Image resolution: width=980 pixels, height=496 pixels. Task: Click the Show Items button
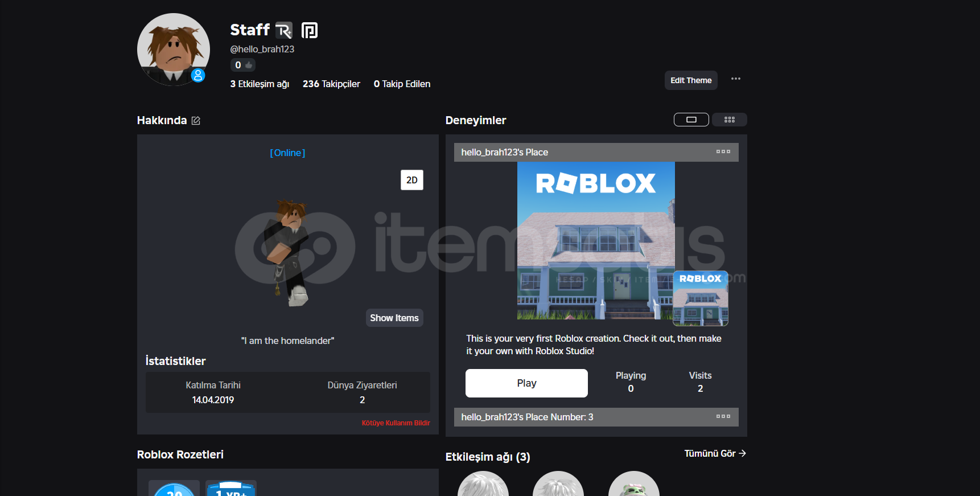click(x=394, y=318)
